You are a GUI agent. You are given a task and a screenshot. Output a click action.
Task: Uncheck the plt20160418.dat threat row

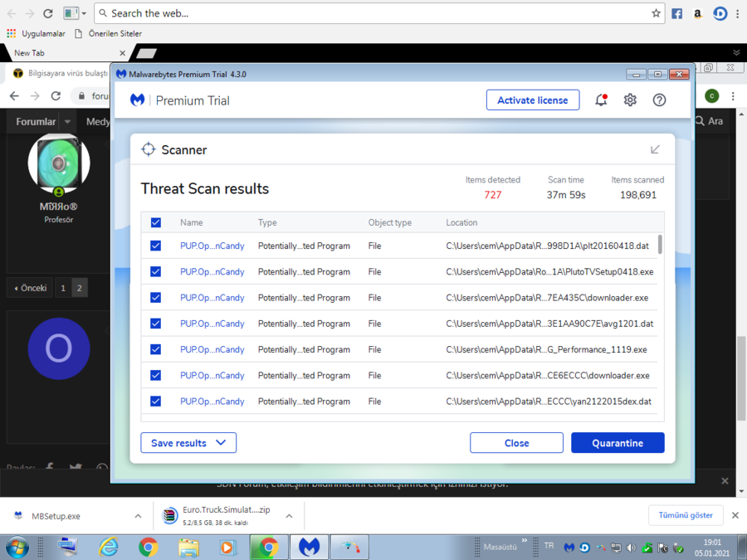coord(156,246)
